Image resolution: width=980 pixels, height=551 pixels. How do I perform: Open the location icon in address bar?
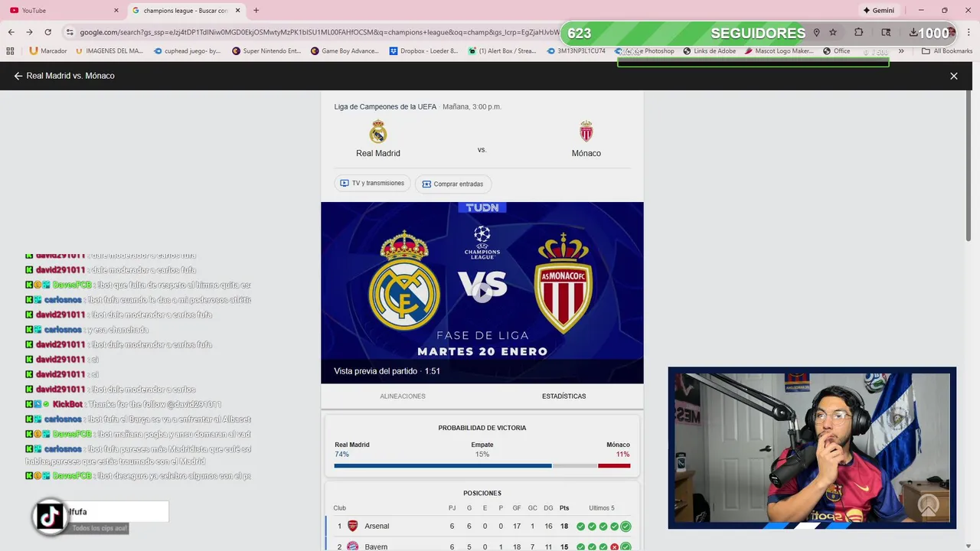point(816,32)
